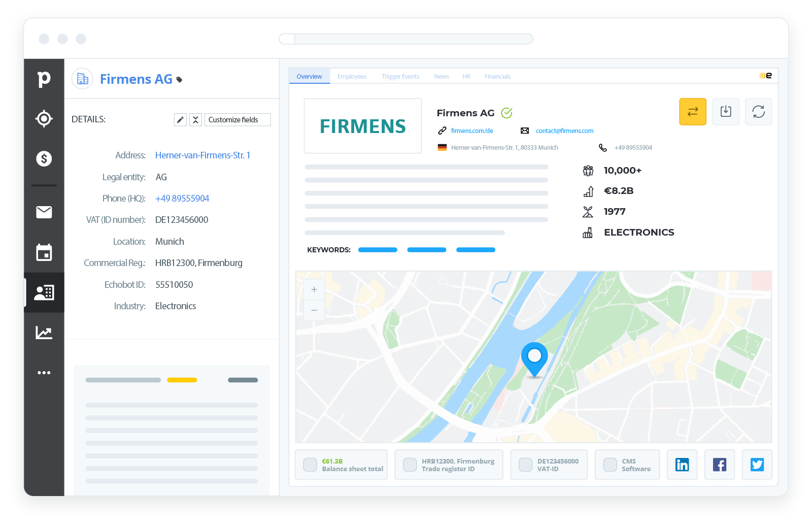Select the targeting tool in the sidebar

tap(44, 118)
